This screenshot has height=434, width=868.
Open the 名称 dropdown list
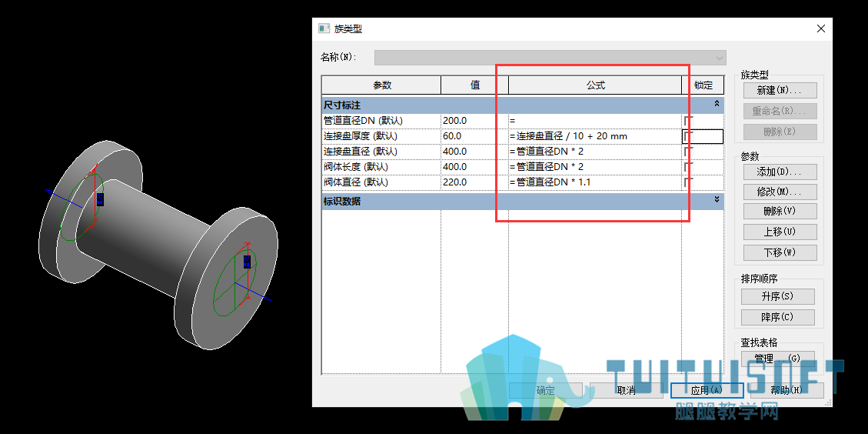pos(720,58)
